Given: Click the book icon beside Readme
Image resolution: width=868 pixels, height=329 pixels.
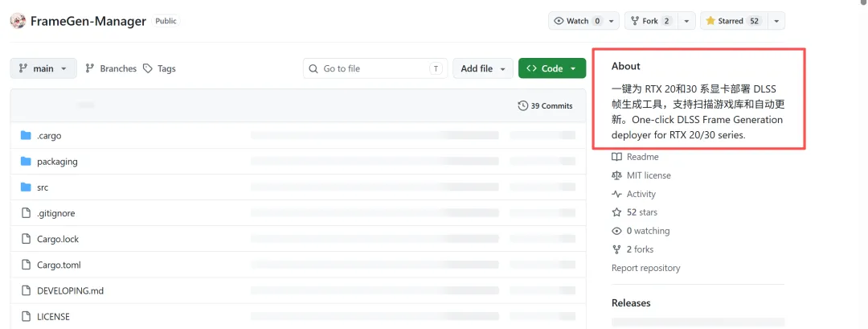Looking at the screenshot, I should [x=616, y=157].
